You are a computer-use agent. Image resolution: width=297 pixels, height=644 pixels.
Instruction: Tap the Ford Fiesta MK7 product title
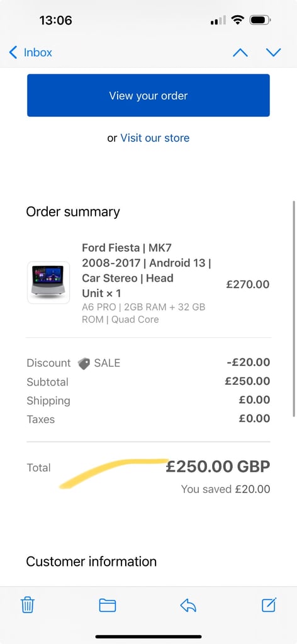point(147,270)
